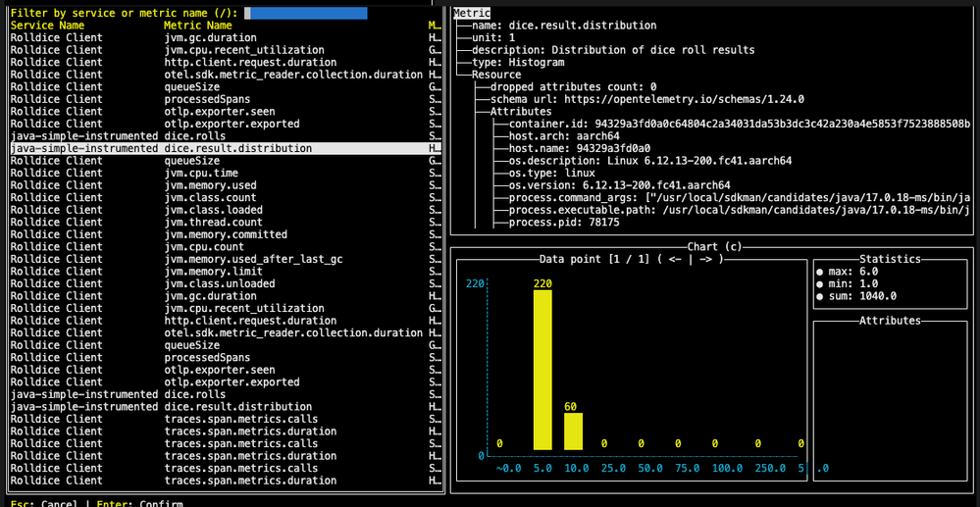980x507 pixels.
Task: Select the host.name attribute node
Action: [580, 149]
